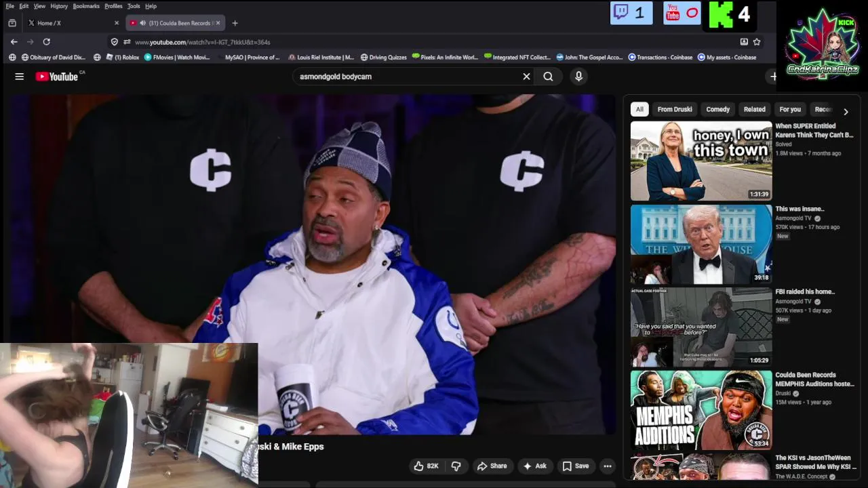Image resolution: width=868 pixels, height=488 pixels.
Task: Open the Profiles menu
Action: pyautogui.click(x=113, y=6)
